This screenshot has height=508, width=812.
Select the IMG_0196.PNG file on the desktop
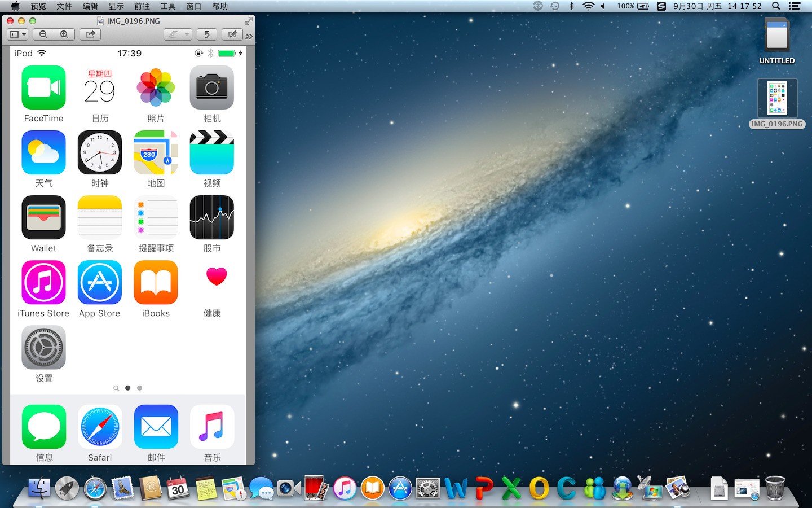[x=777, y=104]
